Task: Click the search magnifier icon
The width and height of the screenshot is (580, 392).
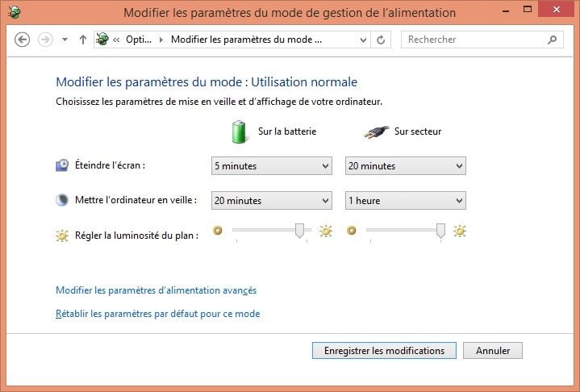Action: pyautogui.click(x=553, y=40)
